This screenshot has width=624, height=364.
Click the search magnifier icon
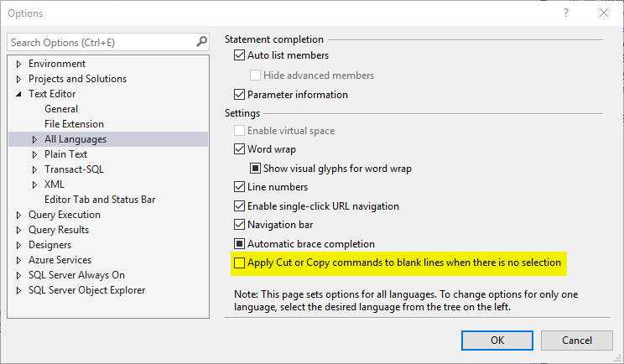tap(201, 41)
